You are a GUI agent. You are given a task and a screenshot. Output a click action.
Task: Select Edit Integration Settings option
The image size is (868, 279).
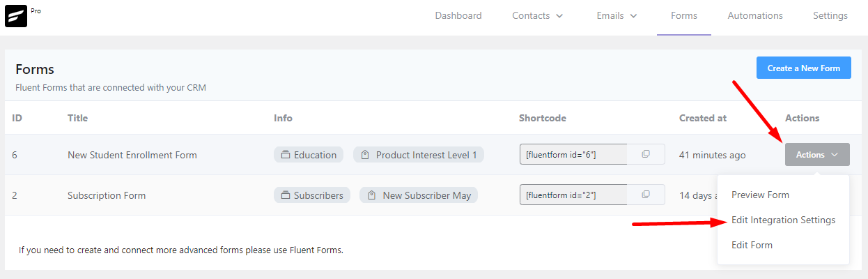click(x=783, y=220)
